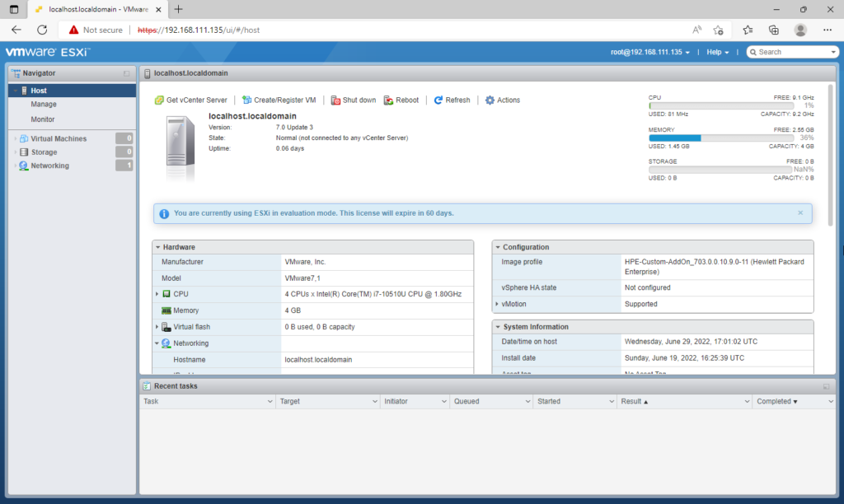844x504 pixels.
Task: Maximize the Recent tasks panel
Action: pyautogui.click(x=826, y=386)
